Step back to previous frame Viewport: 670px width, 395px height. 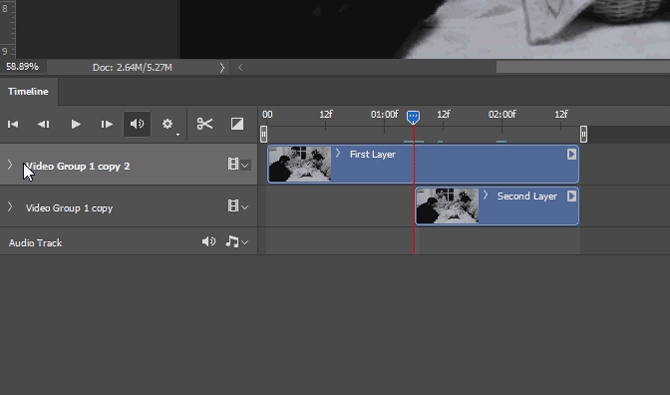43,124
